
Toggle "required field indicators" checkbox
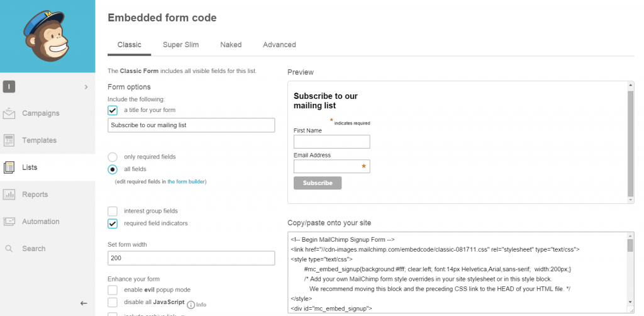113,223
